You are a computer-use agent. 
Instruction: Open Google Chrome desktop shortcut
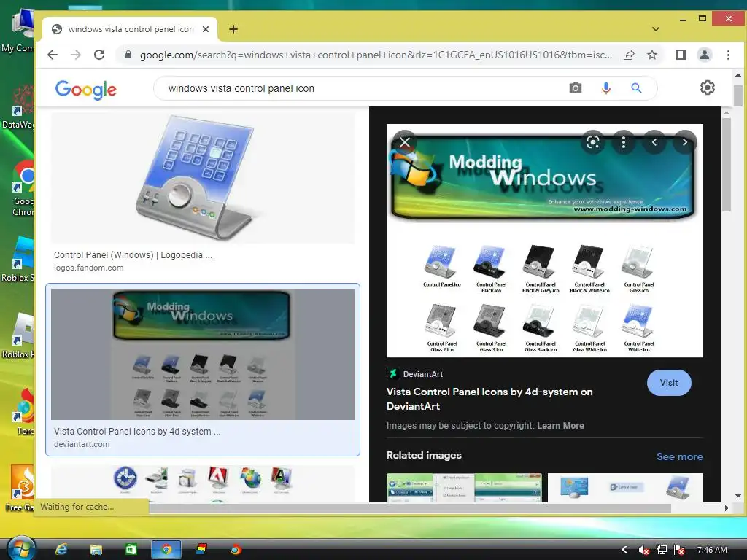(21, 189)
